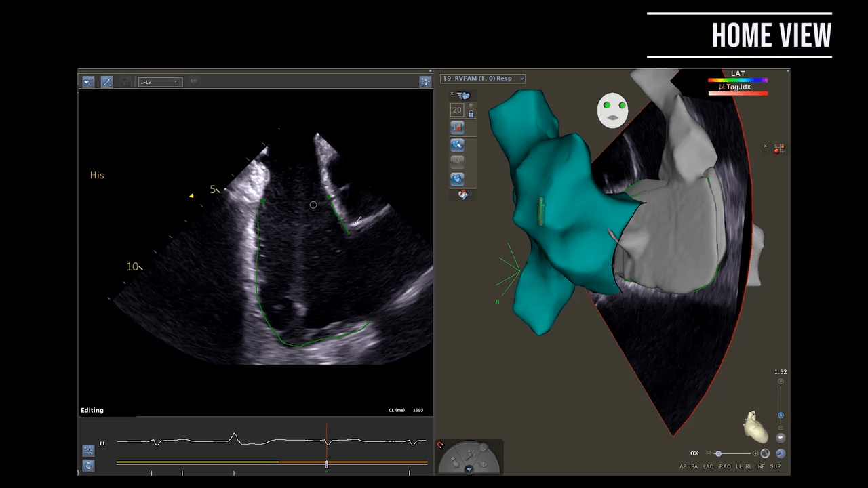Click the 1.52 zoom value
This screenshot has height=488, width=868.
click(781, 372)
